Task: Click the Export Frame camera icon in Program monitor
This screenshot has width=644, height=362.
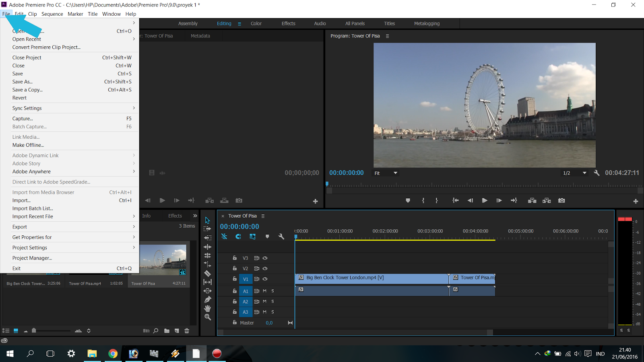Action: (561, 200)
